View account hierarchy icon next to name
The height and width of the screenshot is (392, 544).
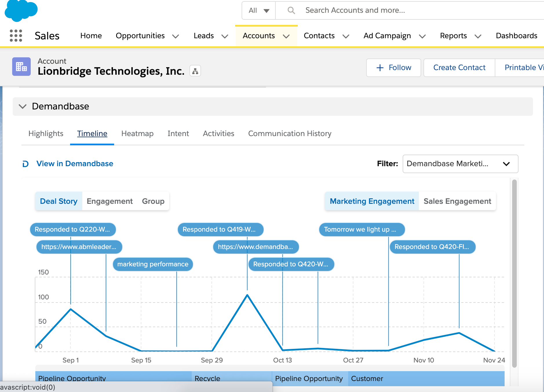(x=195, y=71)
